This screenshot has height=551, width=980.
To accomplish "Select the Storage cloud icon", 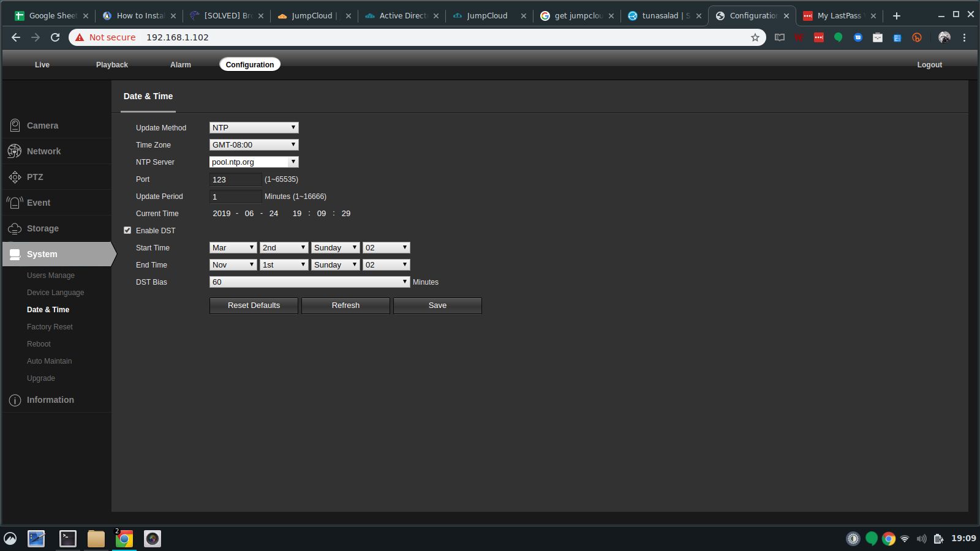I will tap(15, 228).
